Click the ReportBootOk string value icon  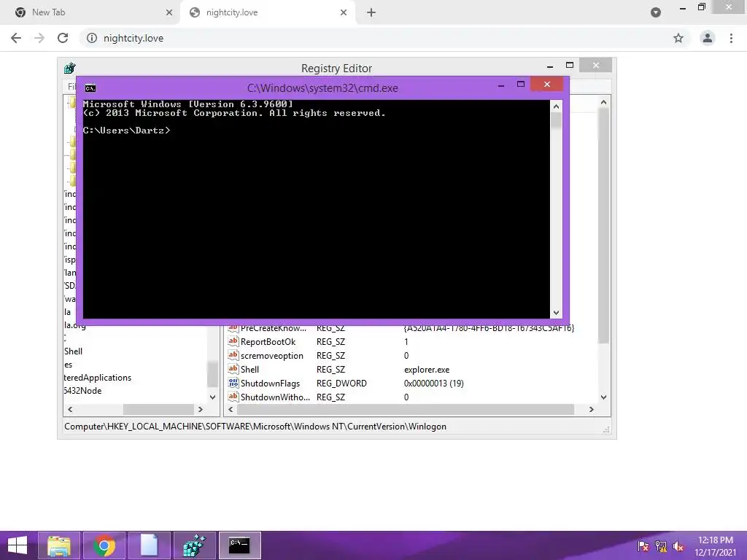click(x=233, y=341)
